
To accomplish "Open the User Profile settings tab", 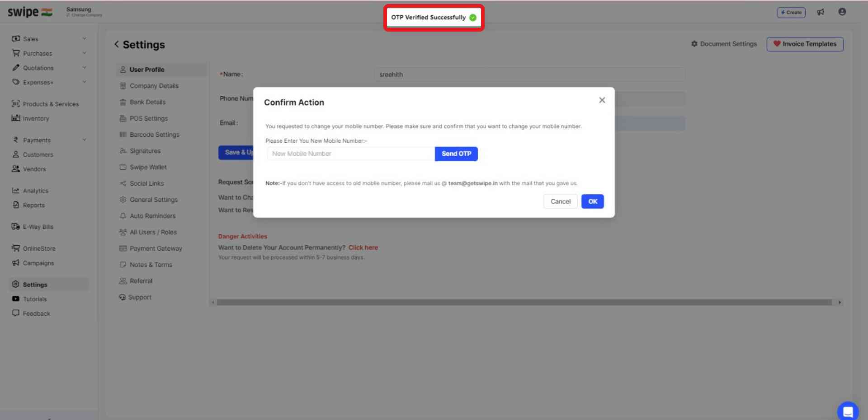I will point(161,70).
